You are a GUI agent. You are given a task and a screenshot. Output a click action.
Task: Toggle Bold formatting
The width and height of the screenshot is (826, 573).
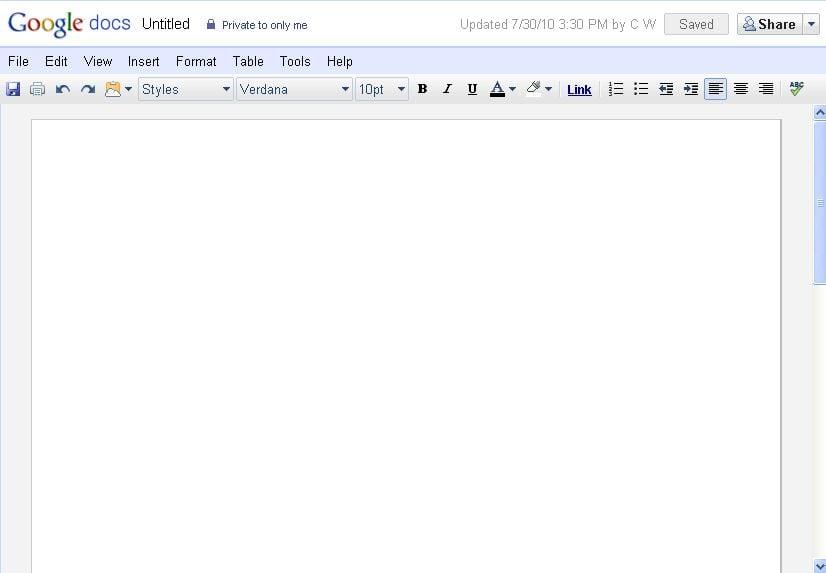coord(422,89)
